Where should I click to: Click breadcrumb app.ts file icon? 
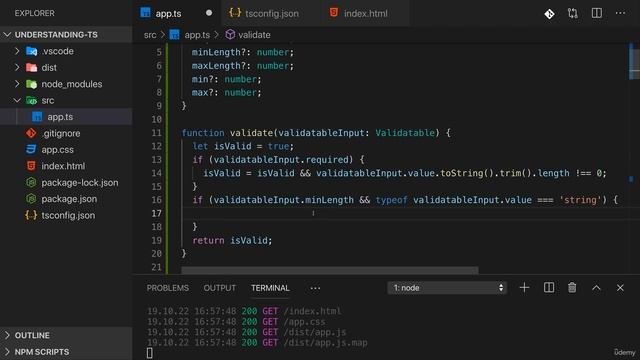coord(174,35)
